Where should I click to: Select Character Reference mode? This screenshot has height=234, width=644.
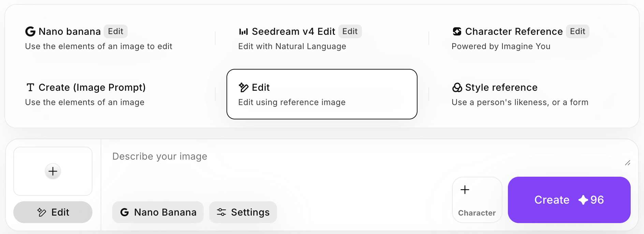click(520, 38)
